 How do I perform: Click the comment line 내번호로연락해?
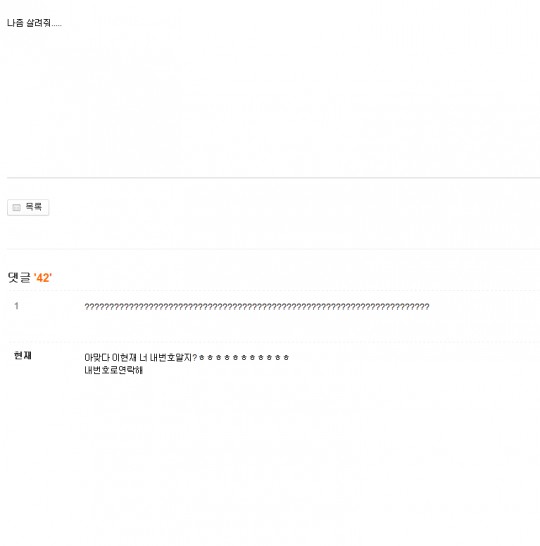(x=114, y=370)
